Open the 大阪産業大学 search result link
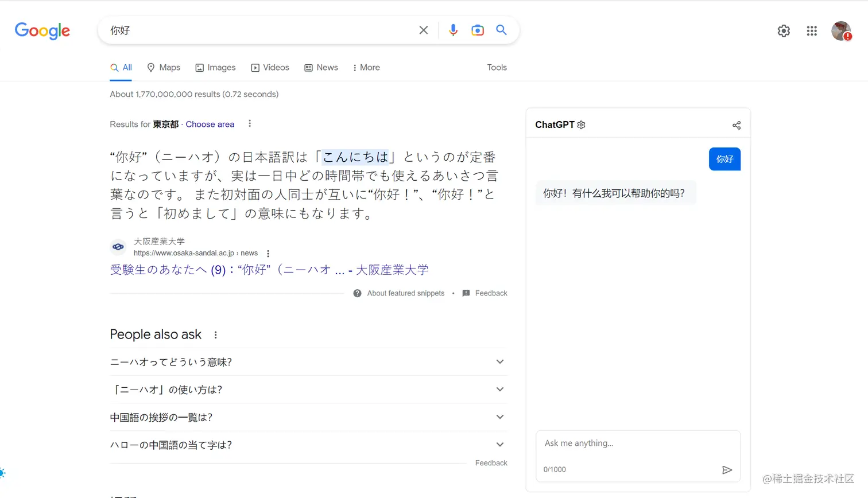Image resolution: width=868 pixels, height=498 pixels. tap(269, 270)
